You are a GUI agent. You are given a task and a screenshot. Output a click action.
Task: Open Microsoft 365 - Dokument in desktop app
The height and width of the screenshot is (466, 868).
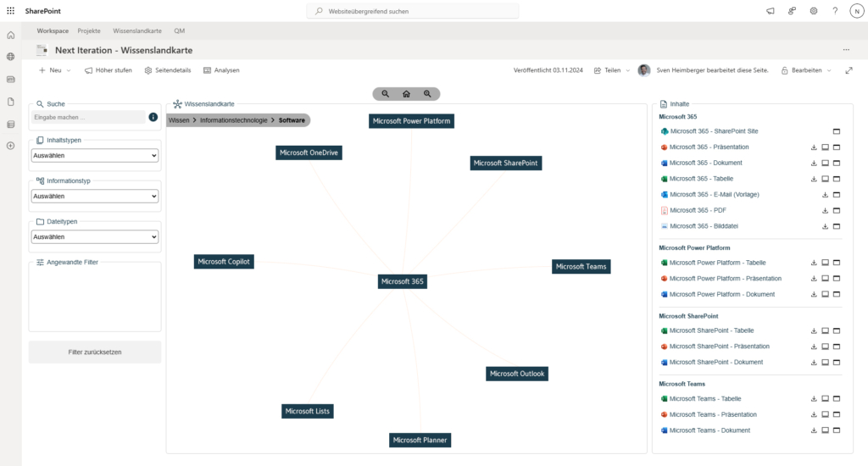825,164
